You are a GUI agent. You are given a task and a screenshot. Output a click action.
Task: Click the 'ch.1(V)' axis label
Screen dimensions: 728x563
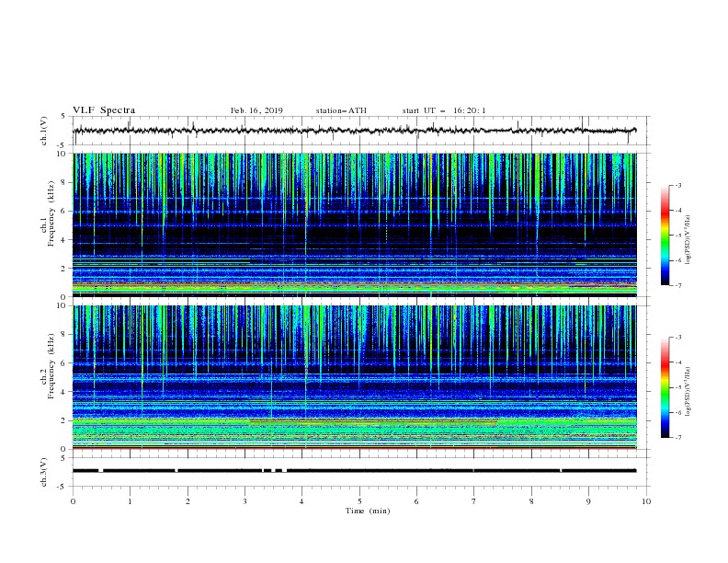tap(44, 131)
